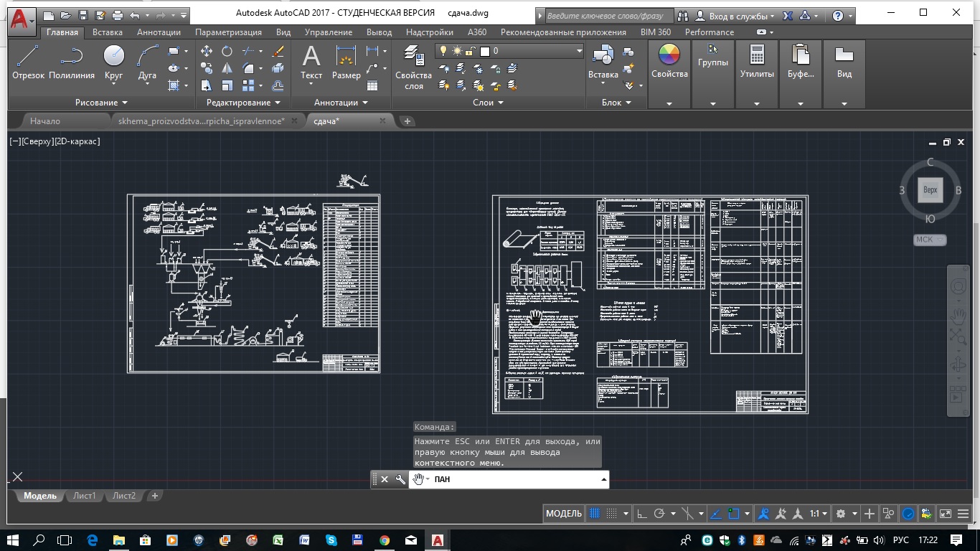Click the Mirror tool icon

click(227, 68)
